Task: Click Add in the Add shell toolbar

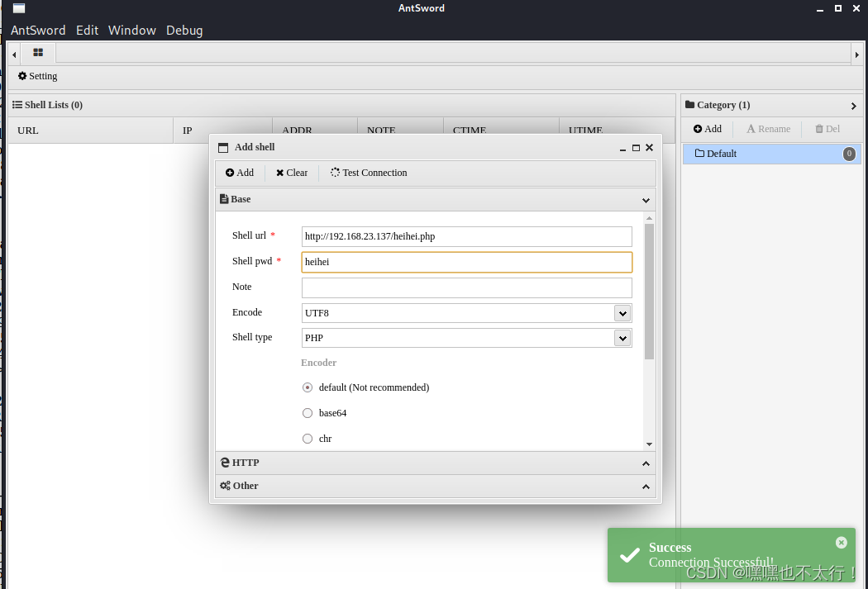Action: (x=240, y=173)
